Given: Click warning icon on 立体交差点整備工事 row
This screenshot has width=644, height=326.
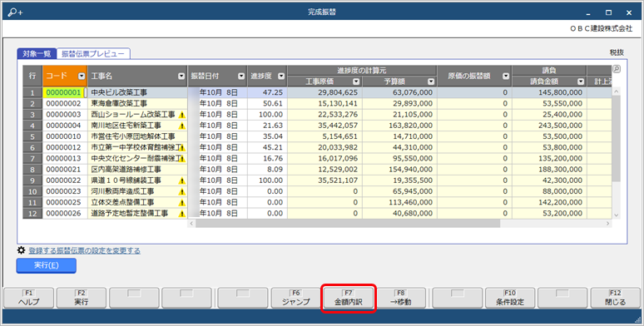Looking at the screenshot, I should (182, 202).
